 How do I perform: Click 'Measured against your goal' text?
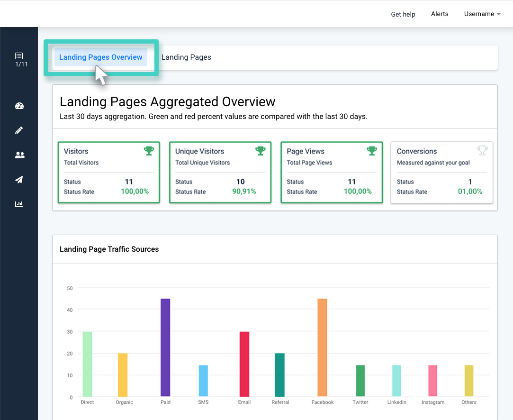(433, 163)
